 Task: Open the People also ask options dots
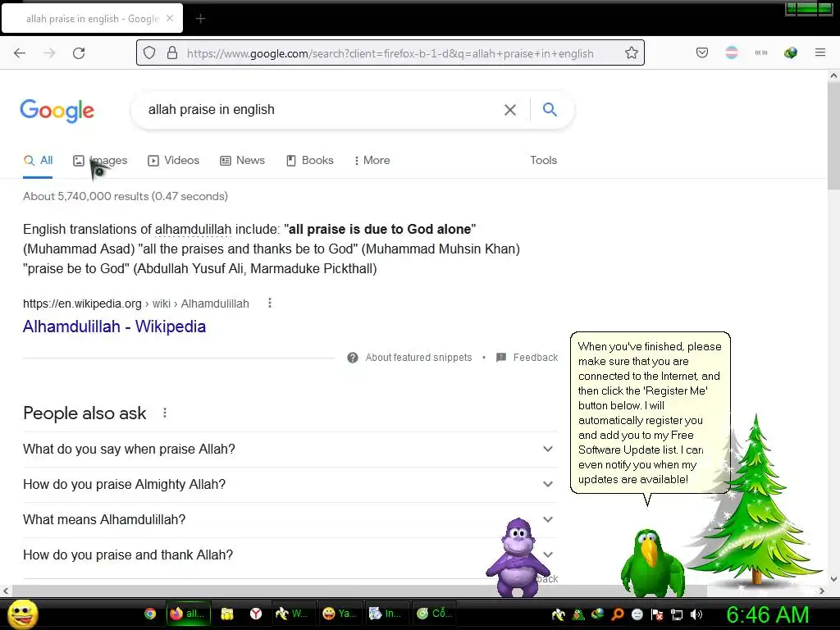tap(164, 413)
